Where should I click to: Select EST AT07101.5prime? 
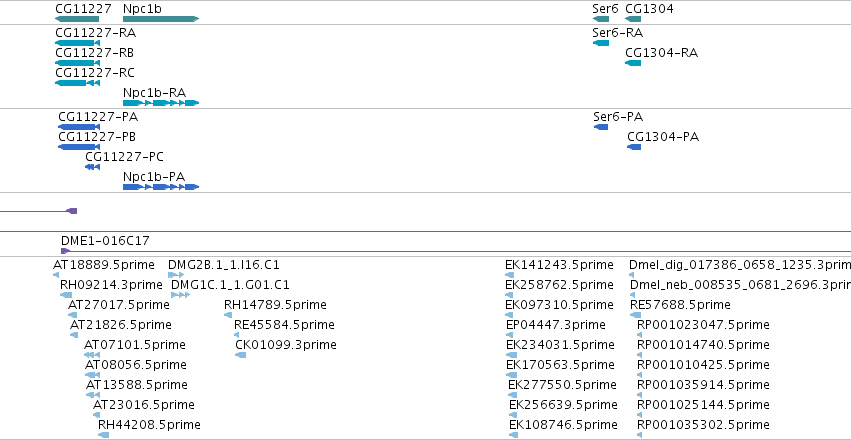click(x=135, y=345)
